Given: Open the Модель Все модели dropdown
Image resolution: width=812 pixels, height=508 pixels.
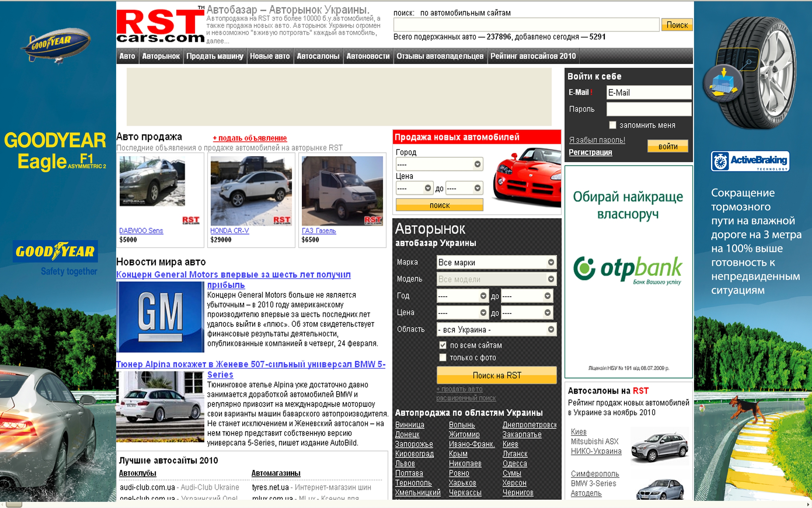Looking at the screenshot, I should (497, 279).
